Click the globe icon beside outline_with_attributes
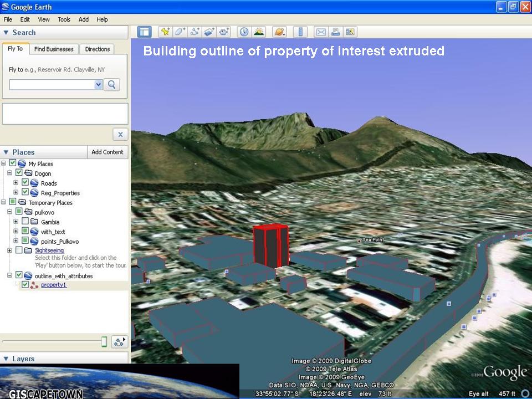 click(x=28, y=275)
